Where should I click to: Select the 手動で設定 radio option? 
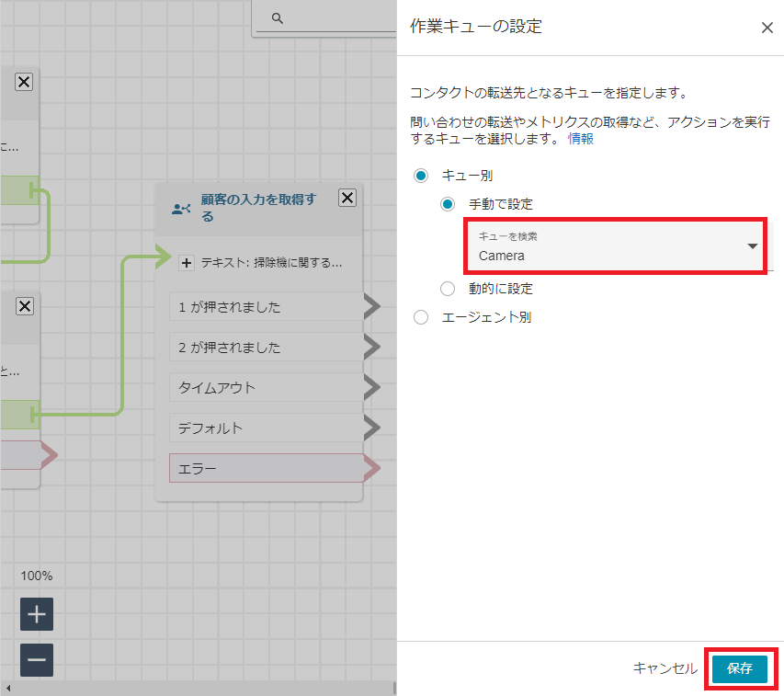448,204
